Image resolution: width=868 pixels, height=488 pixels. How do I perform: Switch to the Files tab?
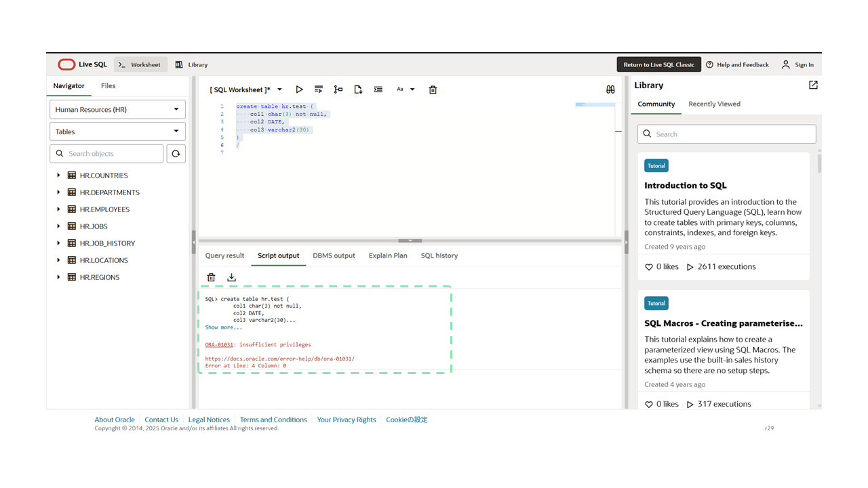pos(108,86)
